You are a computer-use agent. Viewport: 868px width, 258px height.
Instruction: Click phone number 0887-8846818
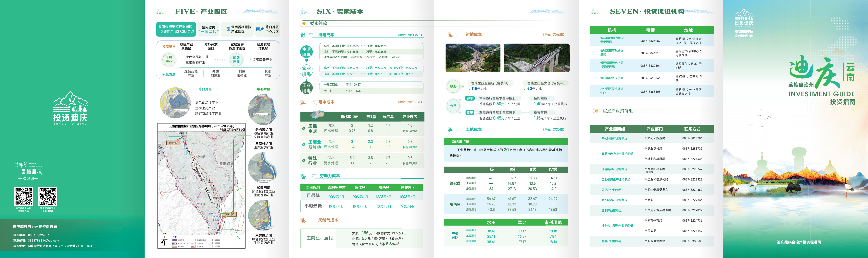click(650, 53)
